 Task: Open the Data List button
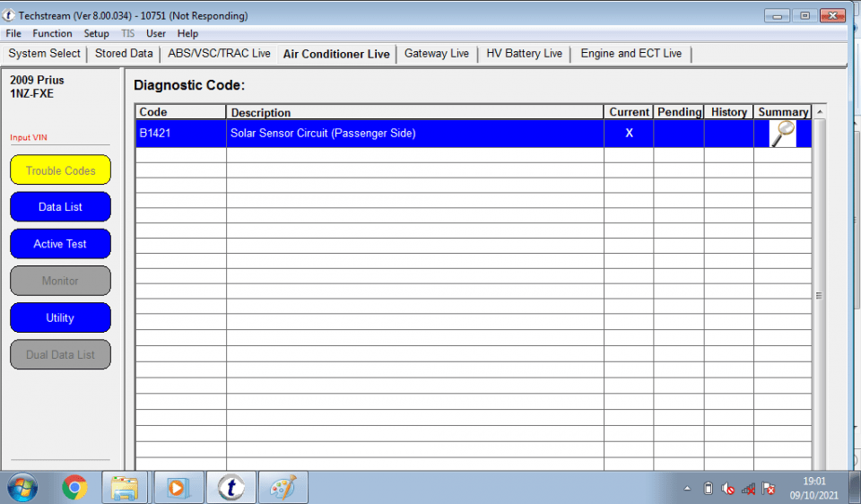click(60, 207)
